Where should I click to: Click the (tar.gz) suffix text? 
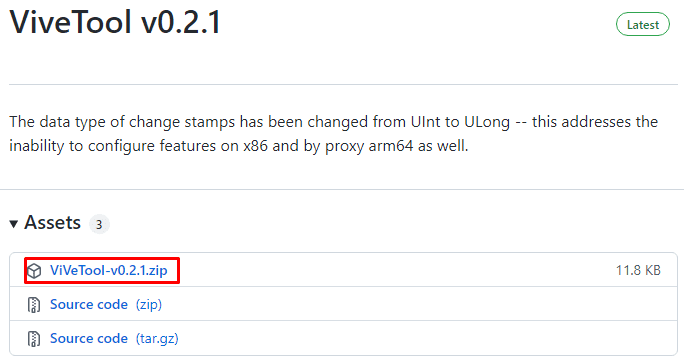tap(157, 339)
